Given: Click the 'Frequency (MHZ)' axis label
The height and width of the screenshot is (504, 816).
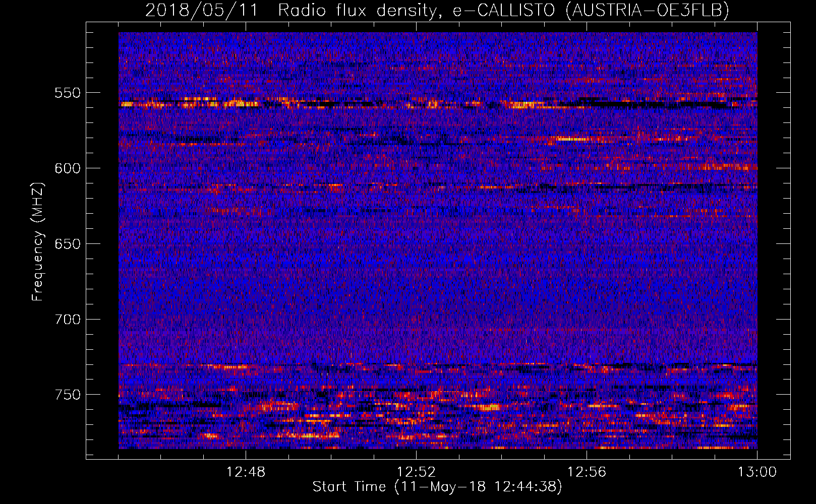Looking at the screenshot, I should point(38,241).
